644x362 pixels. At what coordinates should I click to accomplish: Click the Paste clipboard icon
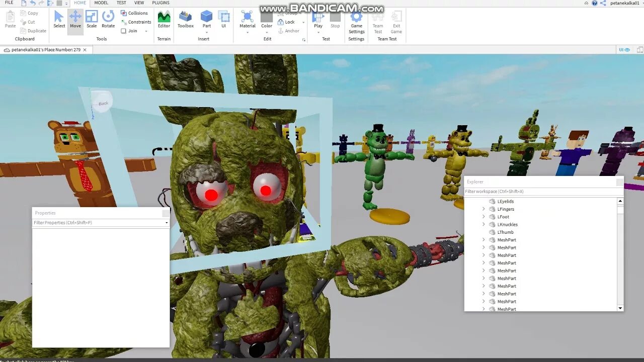tap(10, 16)
